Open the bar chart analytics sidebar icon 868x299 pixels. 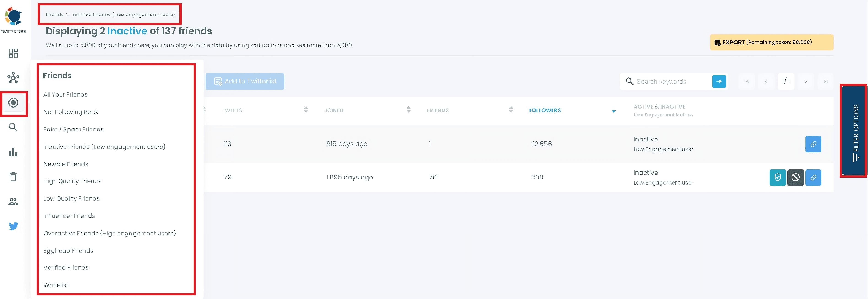click(x=13, y=152)
